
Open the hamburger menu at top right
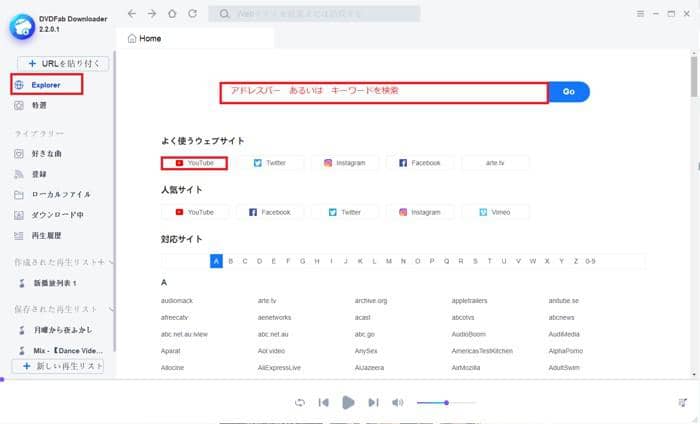640,13
